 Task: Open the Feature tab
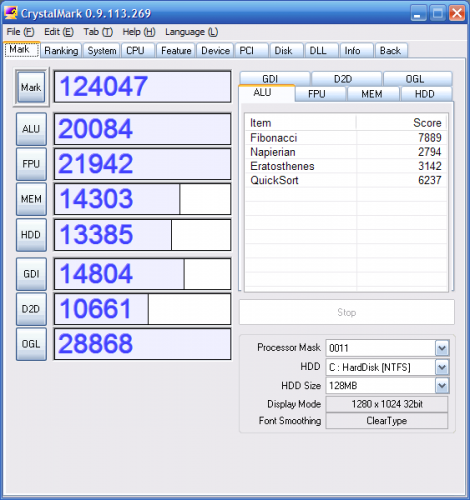coord(176,51)
